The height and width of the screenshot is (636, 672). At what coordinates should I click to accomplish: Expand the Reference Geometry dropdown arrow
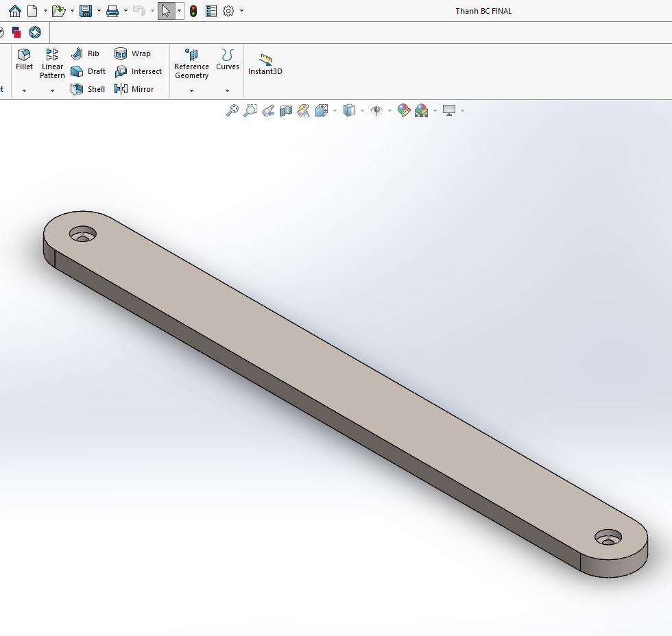(191, 90)
